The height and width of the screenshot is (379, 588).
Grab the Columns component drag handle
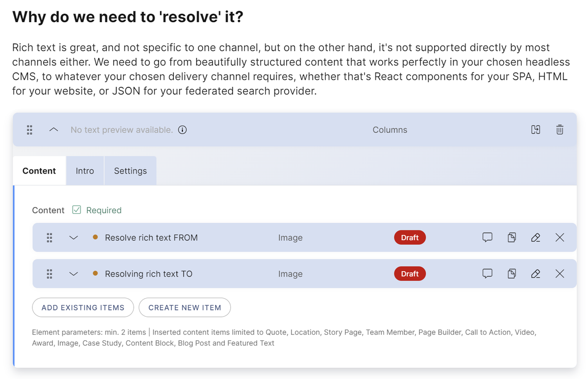pyautogui.click(x=29, y=130)
